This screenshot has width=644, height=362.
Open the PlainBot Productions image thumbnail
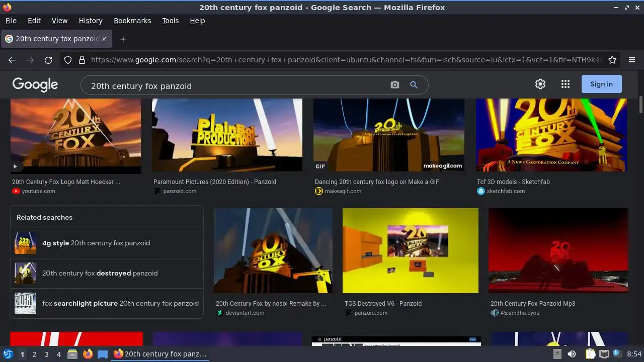227,135
